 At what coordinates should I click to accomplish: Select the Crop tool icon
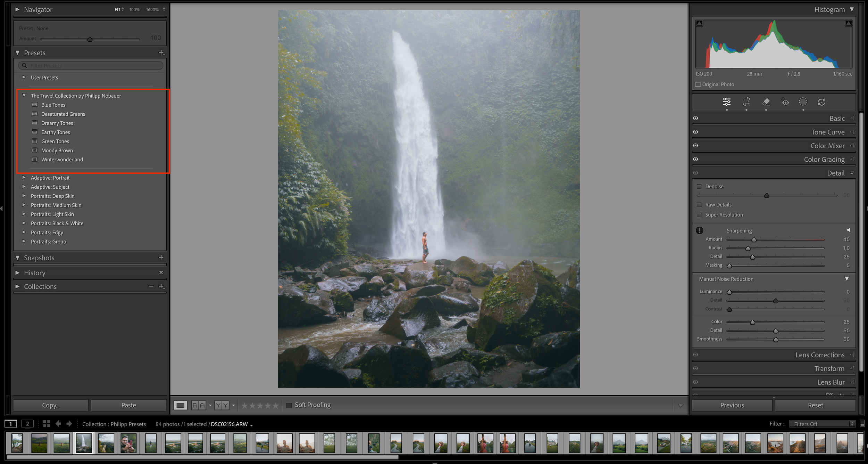pos(746,102)
